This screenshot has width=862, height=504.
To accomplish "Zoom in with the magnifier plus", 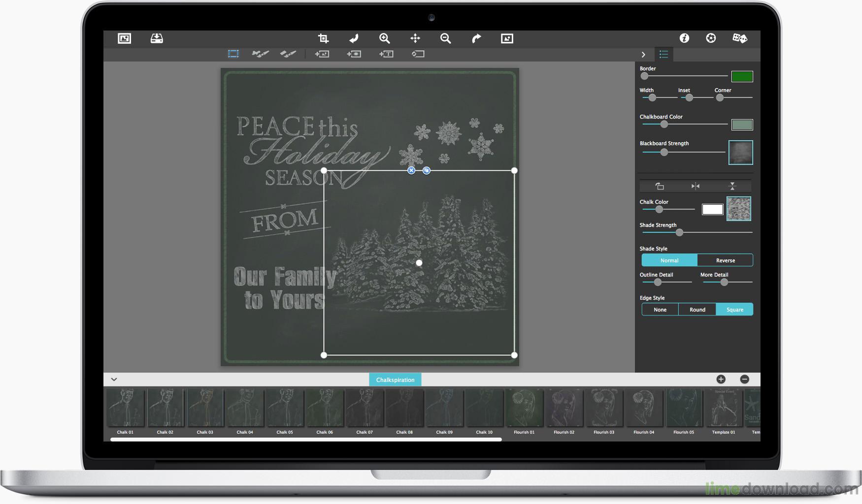I will click(x=385, y=38).
